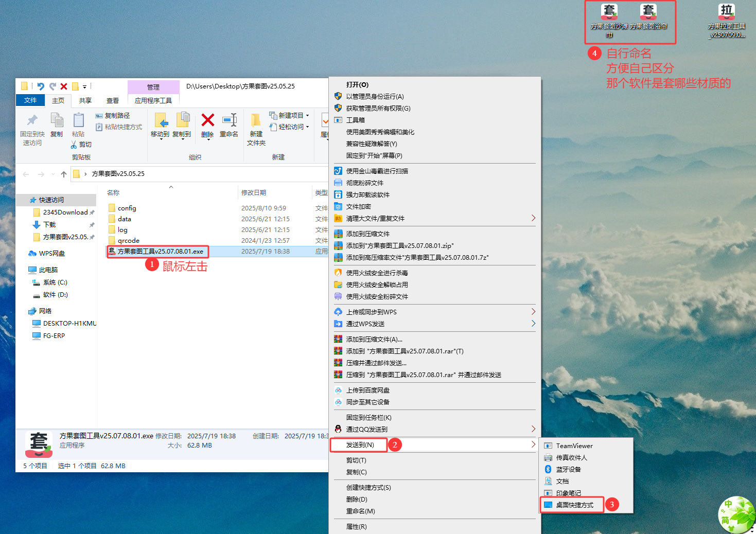The height and width of the screenshot is (534, 756).
Task: Click the Back arrow navigation button
Action: click(x=26, y=174)
